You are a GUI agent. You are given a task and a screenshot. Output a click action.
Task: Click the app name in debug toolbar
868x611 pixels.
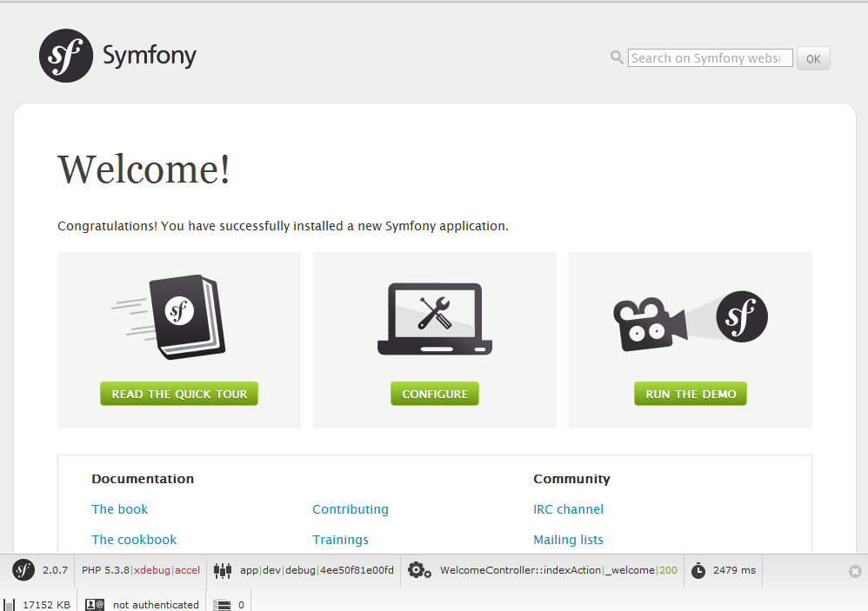249,571
